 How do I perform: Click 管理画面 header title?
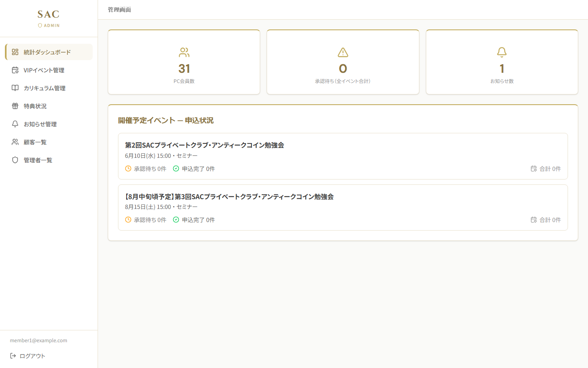[x=119, y=10]
